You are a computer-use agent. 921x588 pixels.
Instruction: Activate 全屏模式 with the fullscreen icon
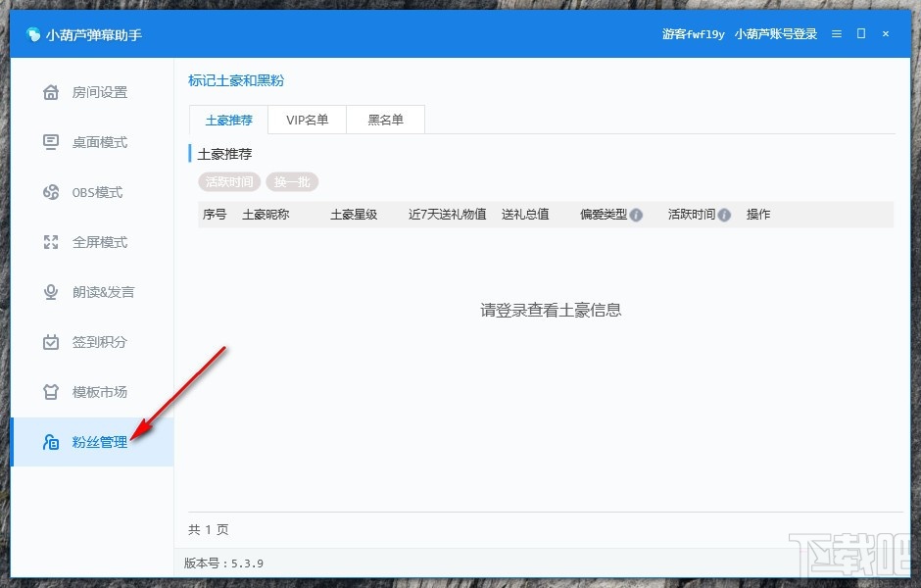(x=50, y=242)
